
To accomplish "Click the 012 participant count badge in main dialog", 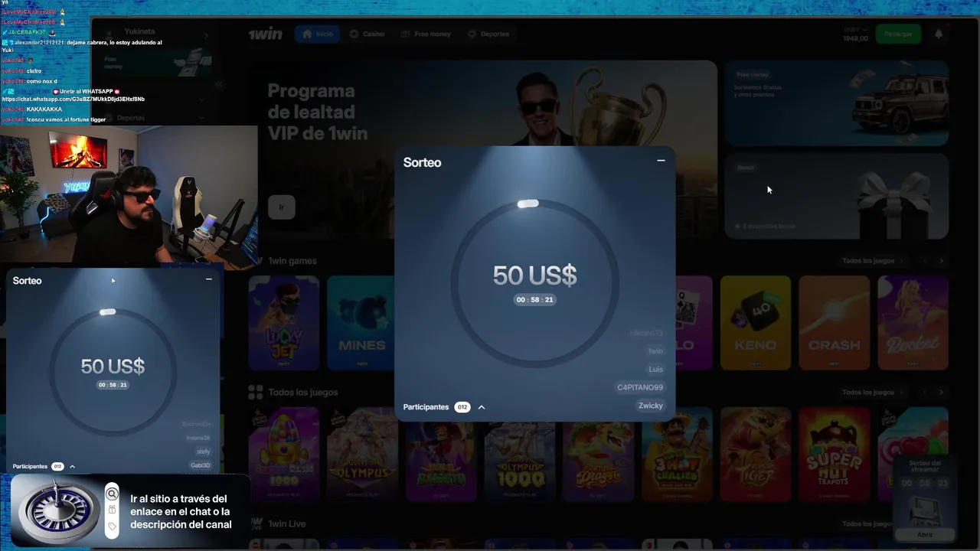I will (x=462, y=407).
